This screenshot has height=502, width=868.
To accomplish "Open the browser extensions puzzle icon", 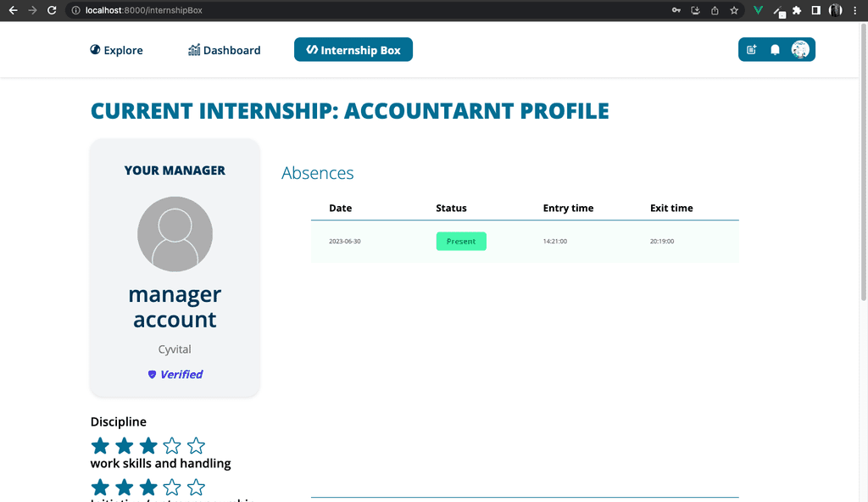I will coord(797,10).
